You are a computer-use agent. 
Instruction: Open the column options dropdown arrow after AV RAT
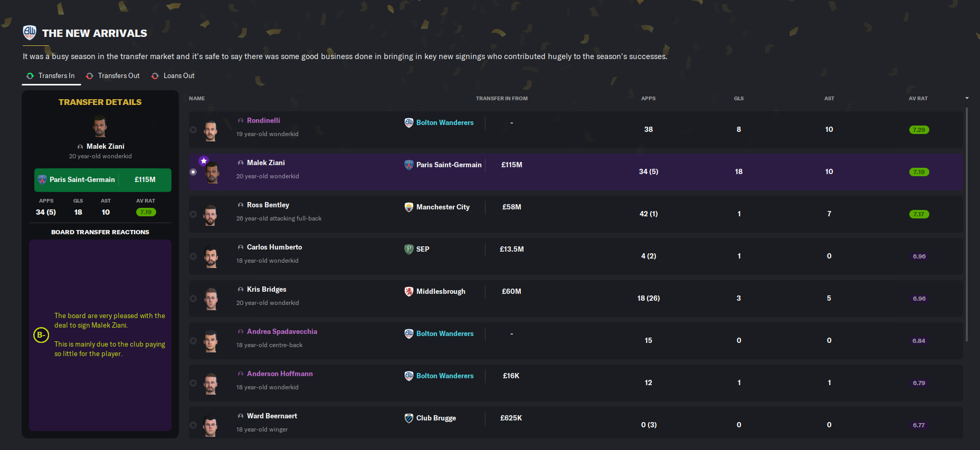[967, 98]
